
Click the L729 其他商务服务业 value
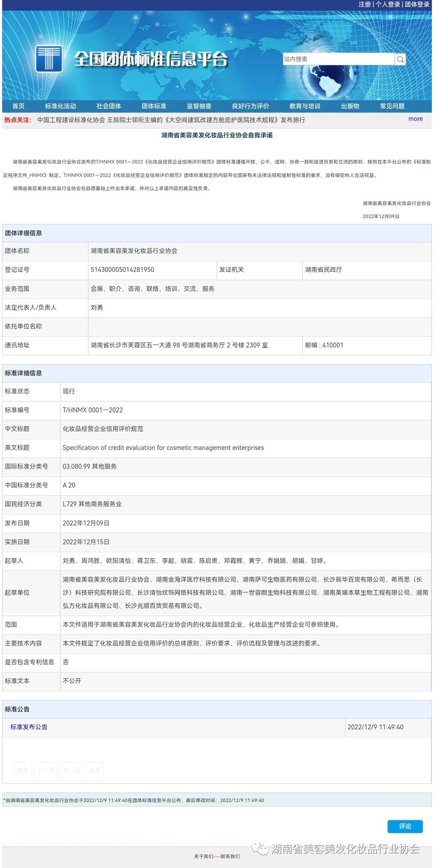tap(92, 504)
